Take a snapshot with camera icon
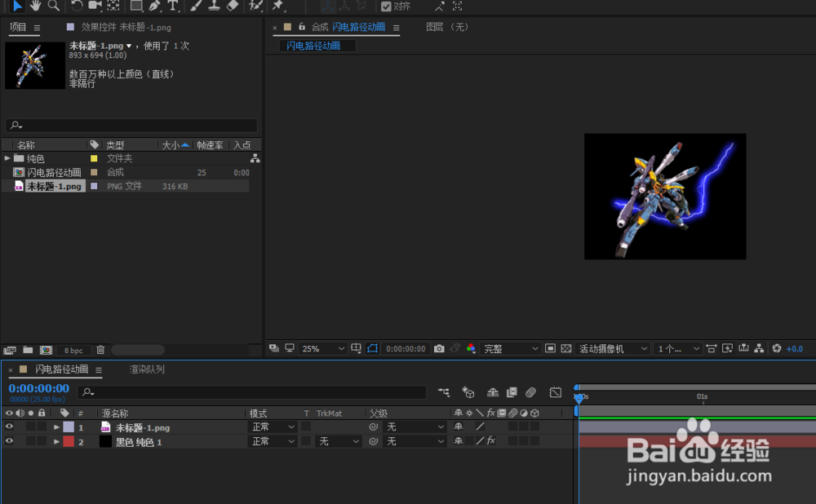The height and width of the screenshot is (504, 816). [x=439, y=348]
